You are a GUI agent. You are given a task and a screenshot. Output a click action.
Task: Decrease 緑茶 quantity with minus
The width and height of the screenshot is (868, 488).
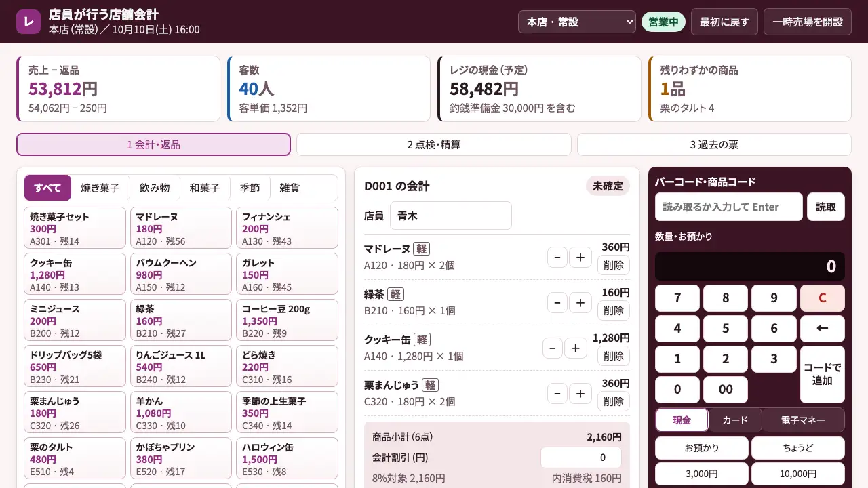pyautogui.click(x=557, y=303)
